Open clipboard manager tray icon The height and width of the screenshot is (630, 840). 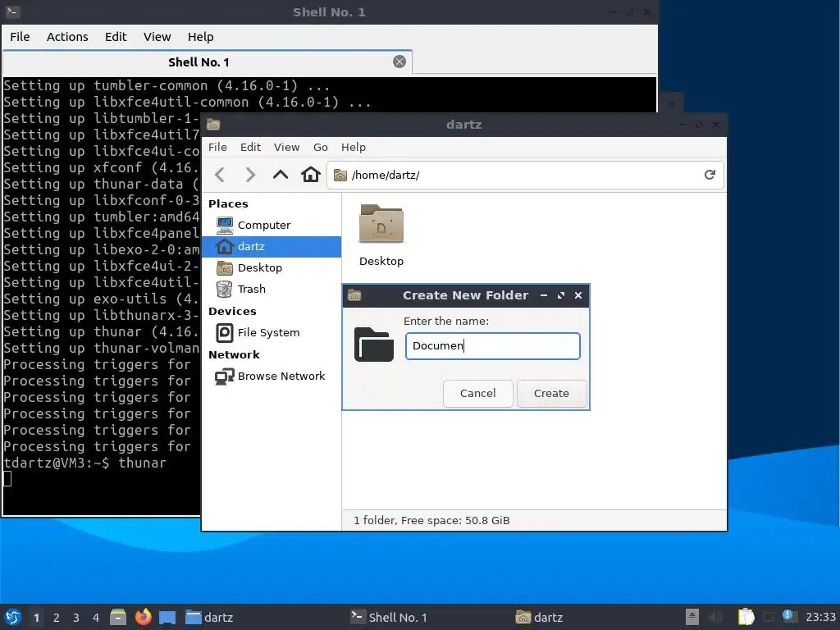coord(746,617)
